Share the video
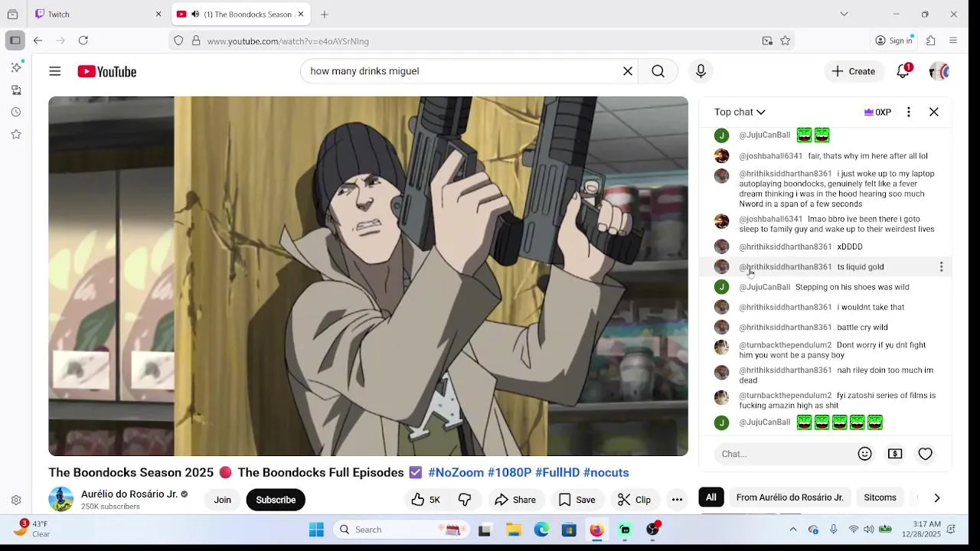 tap(515, 500)
